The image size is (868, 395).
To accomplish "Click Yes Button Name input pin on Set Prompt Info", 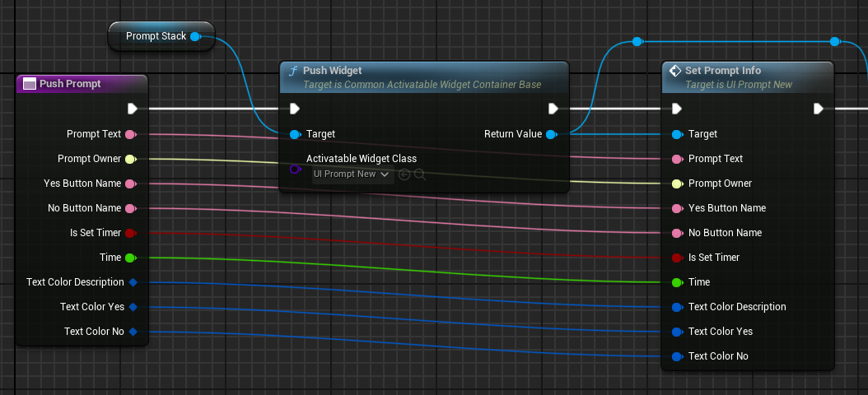I will (677, 208).
